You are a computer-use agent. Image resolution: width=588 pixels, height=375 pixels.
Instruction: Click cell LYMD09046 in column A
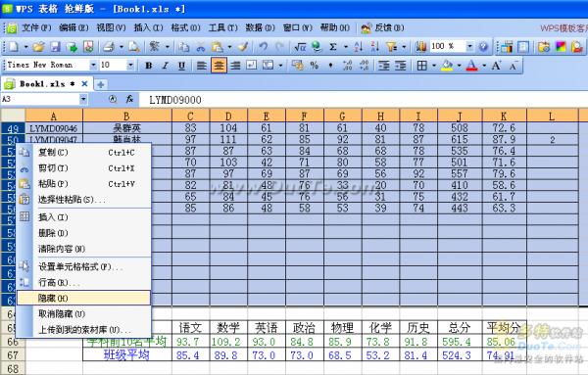[x=54, y=128]
